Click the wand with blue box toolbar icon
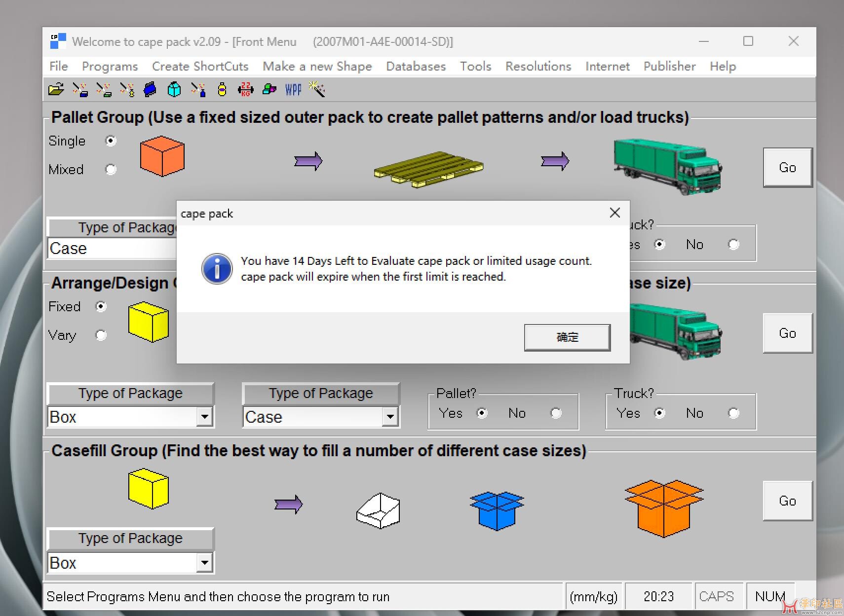Screen dimensions: 844x616 pos(80,89)
